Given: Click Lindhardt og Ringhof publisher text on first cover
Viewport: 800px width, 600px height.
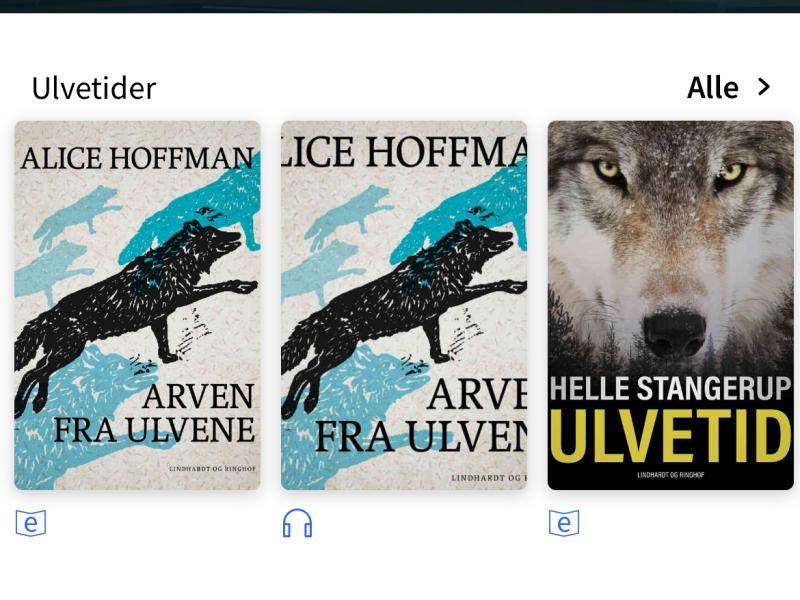Looking at the screenshot, I should (x=212, y=468).
